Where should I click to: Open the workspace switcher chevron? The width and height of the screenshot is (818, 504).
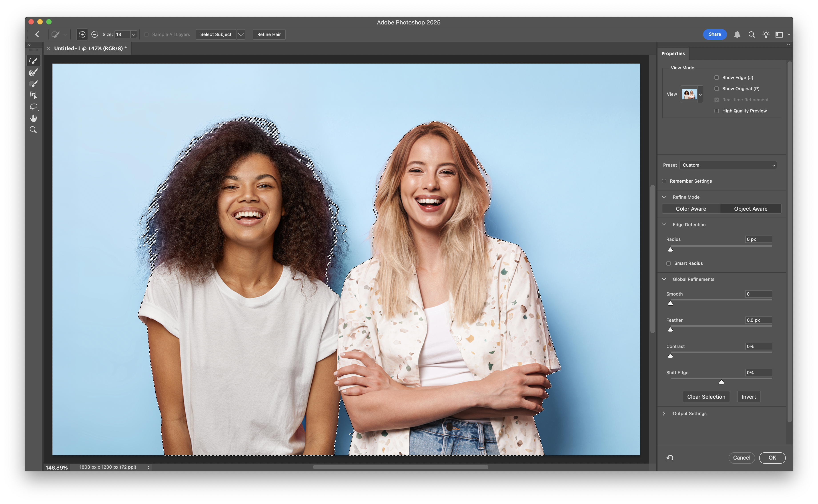tap(789, 35)
